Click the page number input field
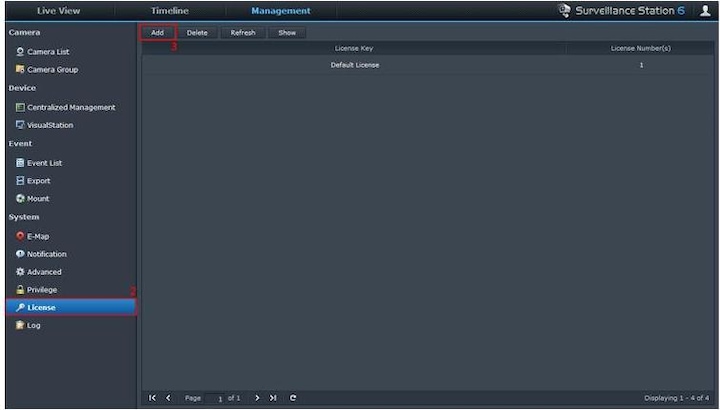 pos(214,398)
